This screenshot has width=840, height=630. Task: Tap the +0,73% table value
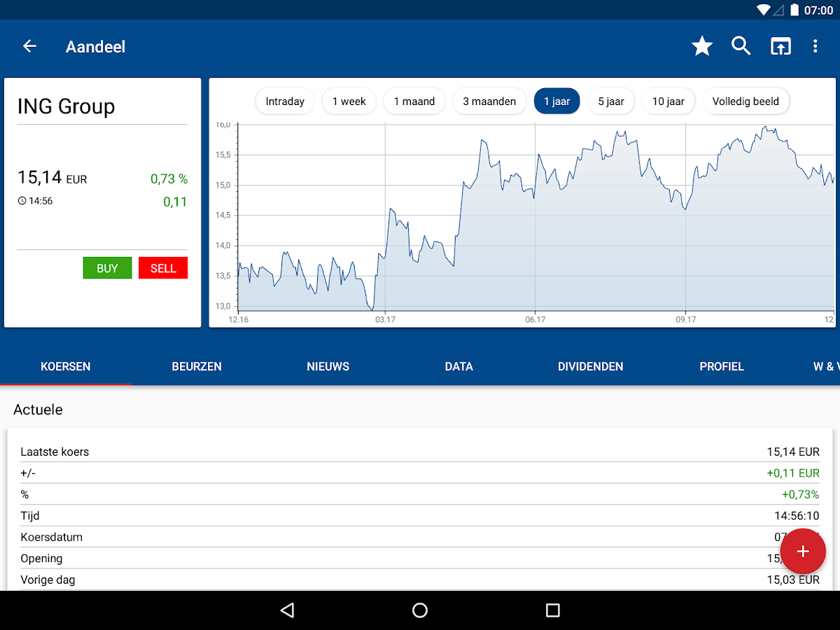point(800,495)
